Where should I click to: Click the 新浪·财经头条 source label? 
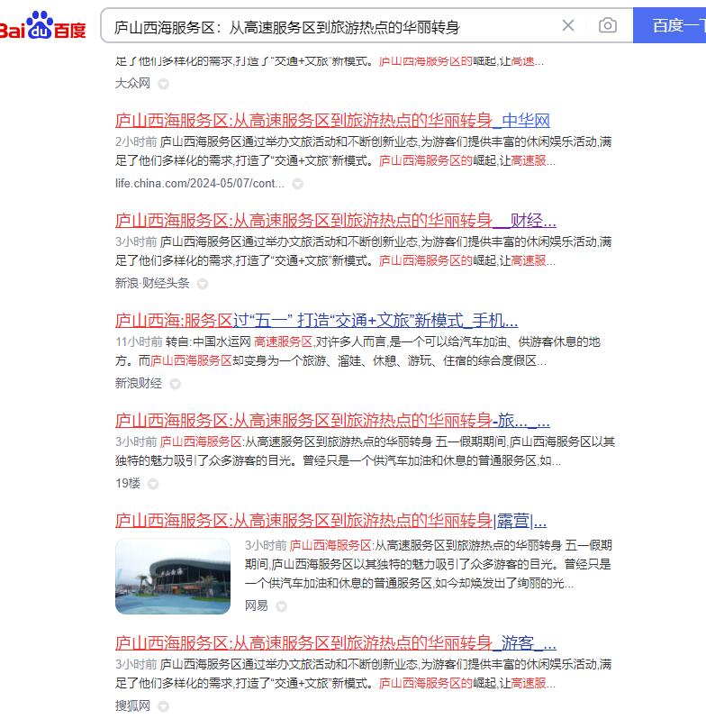152,283
